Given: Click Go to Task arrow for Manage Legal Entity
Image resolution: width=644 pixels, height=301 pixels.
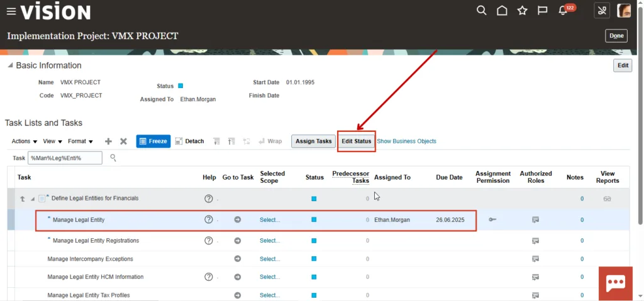Looking at the screenshot, I should (238, 220).
